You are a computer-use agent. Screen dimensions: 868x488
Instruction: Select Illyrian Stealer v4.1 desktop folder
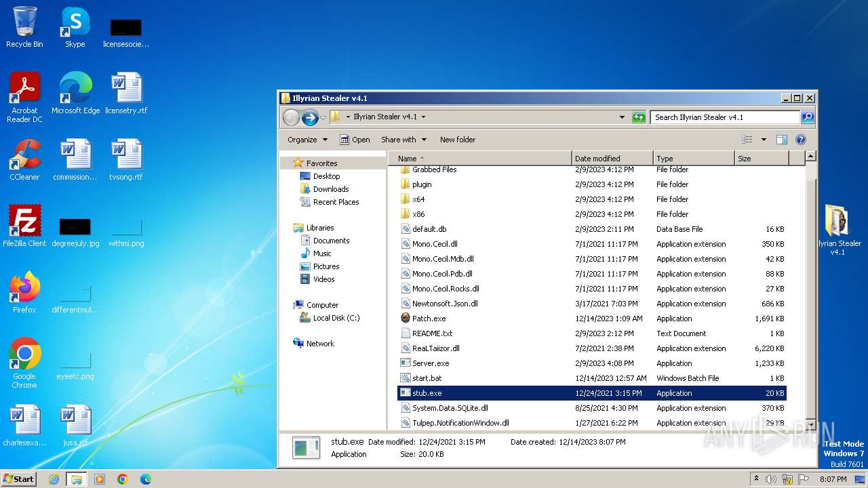tap(837, 230)
